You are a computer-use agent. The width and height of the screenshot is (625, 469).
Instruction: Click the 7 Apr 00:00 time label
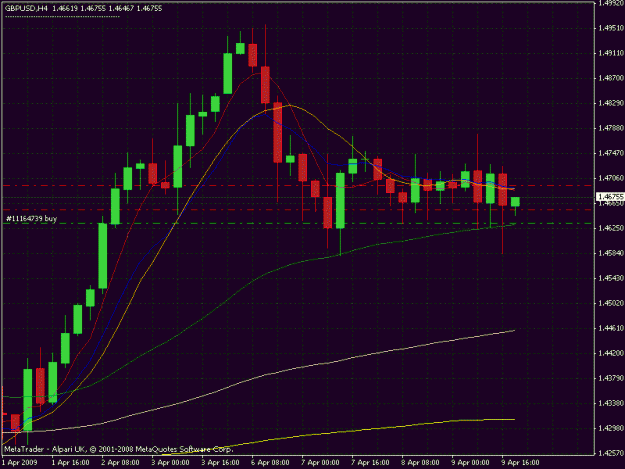point(320,463)
